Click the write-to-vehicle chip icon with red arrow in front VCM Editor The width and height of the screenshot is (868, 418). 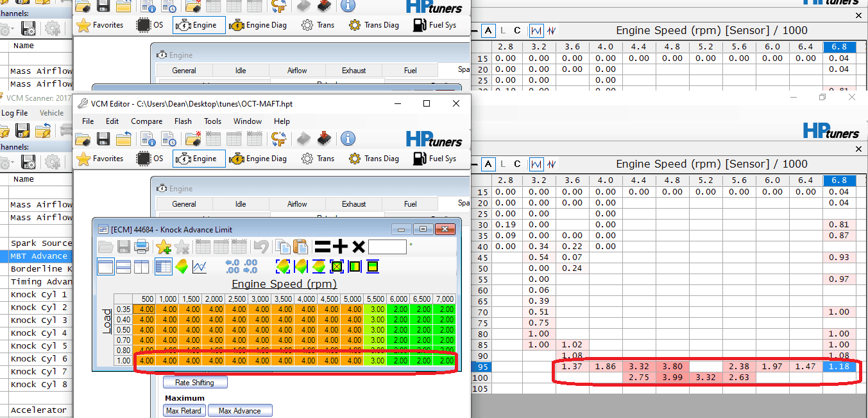324,139
